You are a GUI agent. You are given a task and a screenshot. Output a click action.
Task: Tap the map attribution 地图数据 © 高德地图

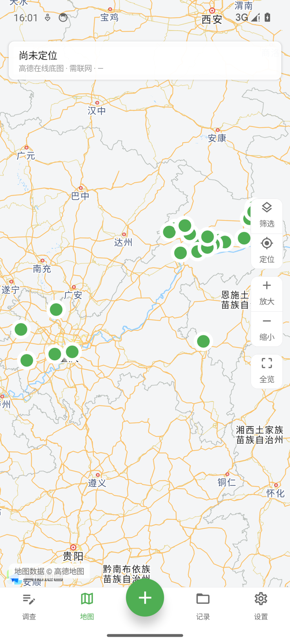[49, 571]
